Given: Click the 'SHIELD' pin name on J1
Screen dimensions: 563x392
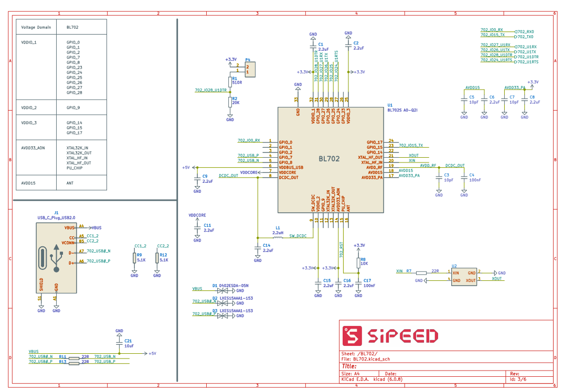Looking at the screenshot, I should (41, 285).
